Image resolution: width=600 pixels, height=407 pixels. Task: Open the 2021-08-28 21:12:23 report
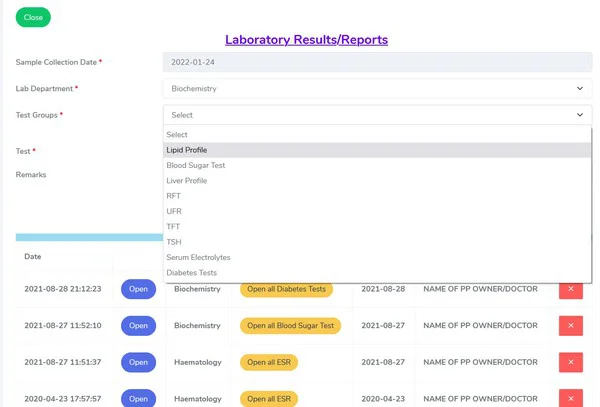(139, 289)
